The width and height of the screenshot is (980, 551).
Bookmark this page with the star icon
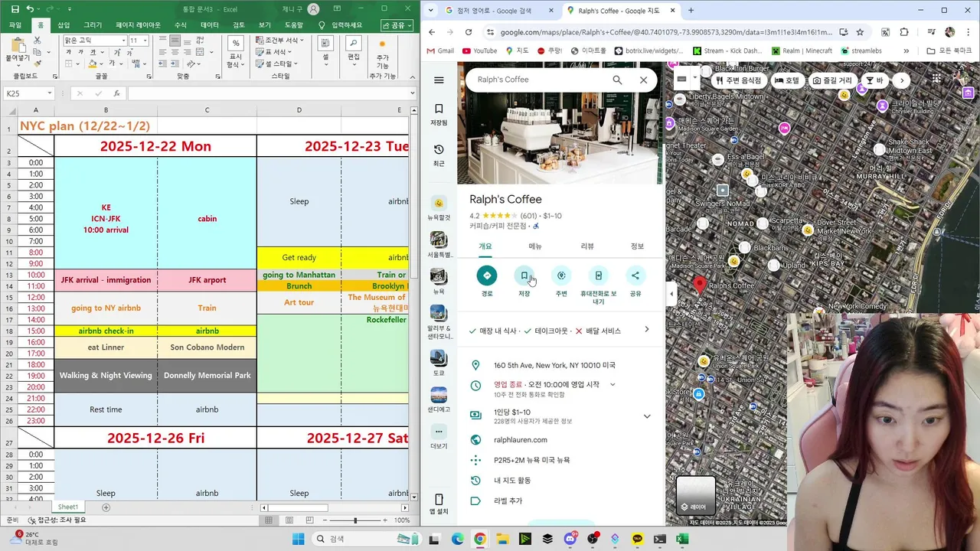[860, 32]
